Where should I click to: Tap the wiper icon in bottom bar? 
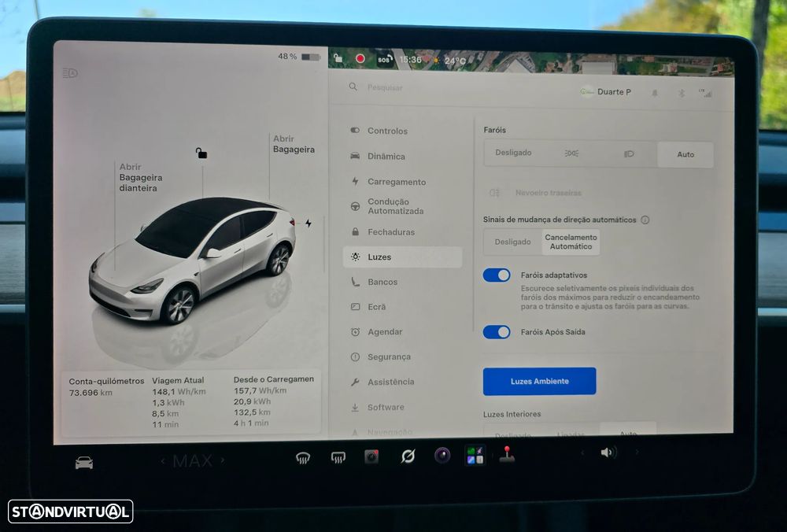pos(408,456)
